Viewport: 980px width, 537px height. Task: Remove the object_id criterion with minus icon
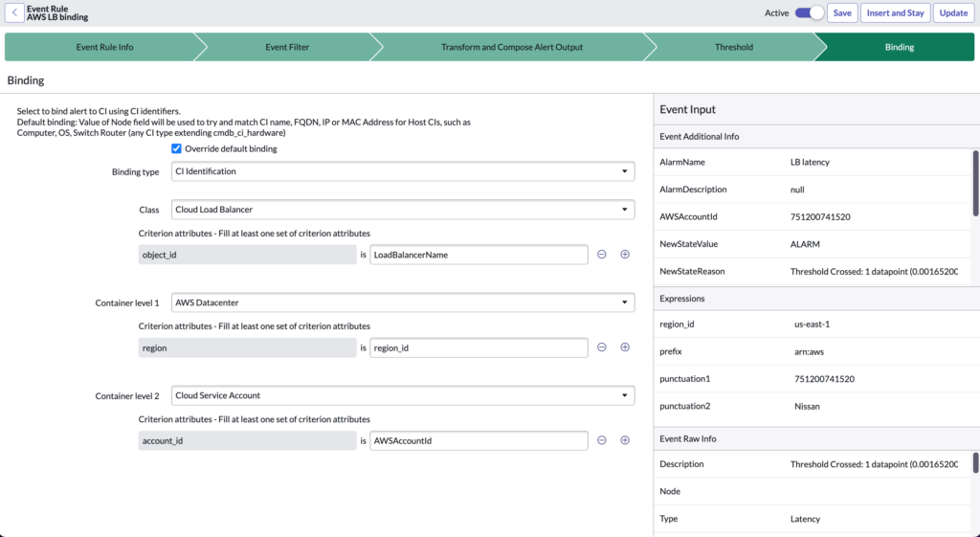coord(602,255)
